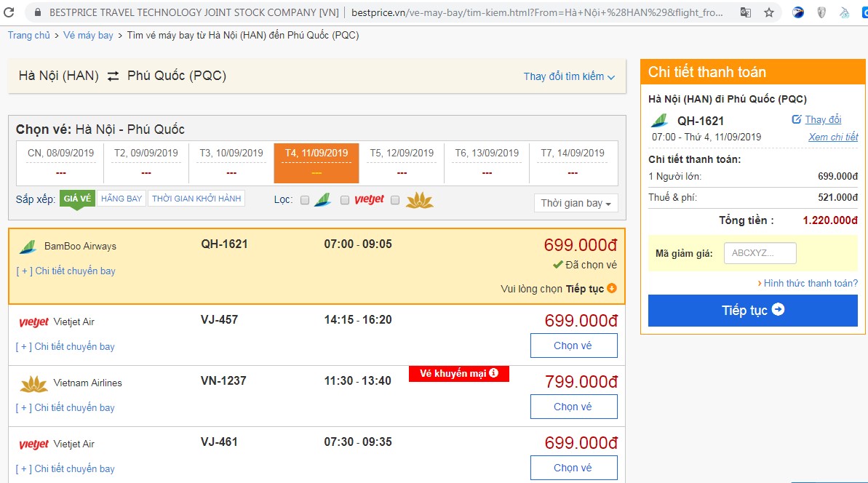Tick the Vietnam Airlines filter checkbox
The width and height of the screenshot is (868, 483).
coord(394,200)
